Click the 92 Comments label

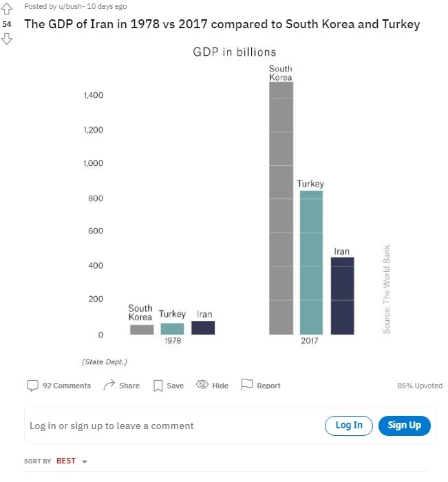(x=67, y=386)
